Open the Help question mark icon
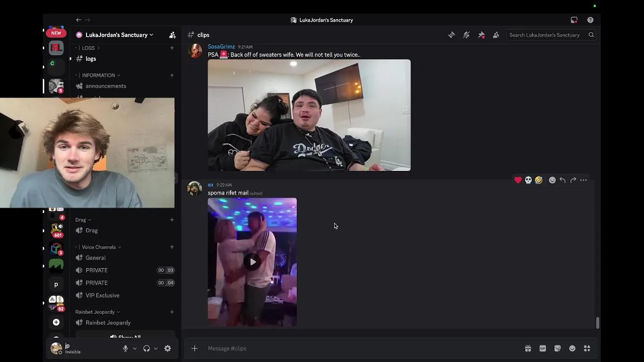Viewport: 644px width, 362px height. [x=590, y=20]
